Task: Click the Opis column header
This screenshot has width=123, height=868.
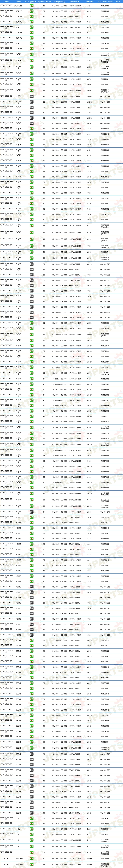Action: pyautogui.click(x=118, y=2)
